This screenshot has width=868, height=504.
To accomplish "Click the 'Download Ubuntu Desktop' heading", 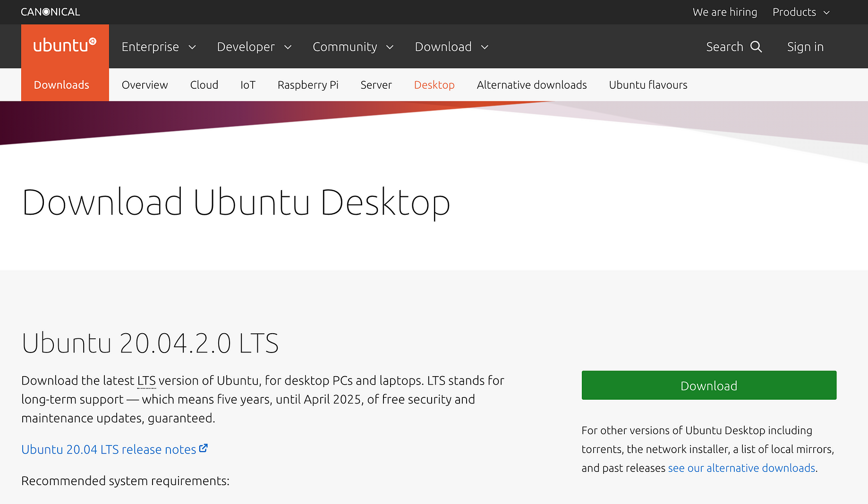I will tap(236, 203).
